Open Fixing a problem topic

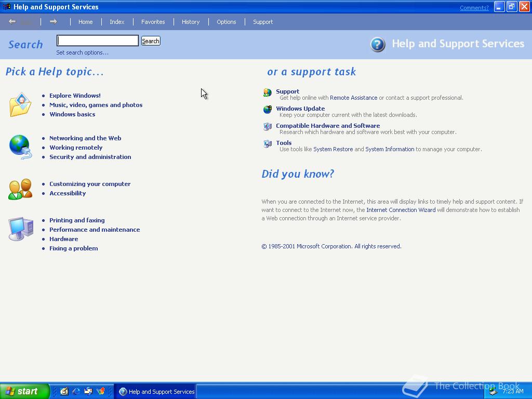74,248
